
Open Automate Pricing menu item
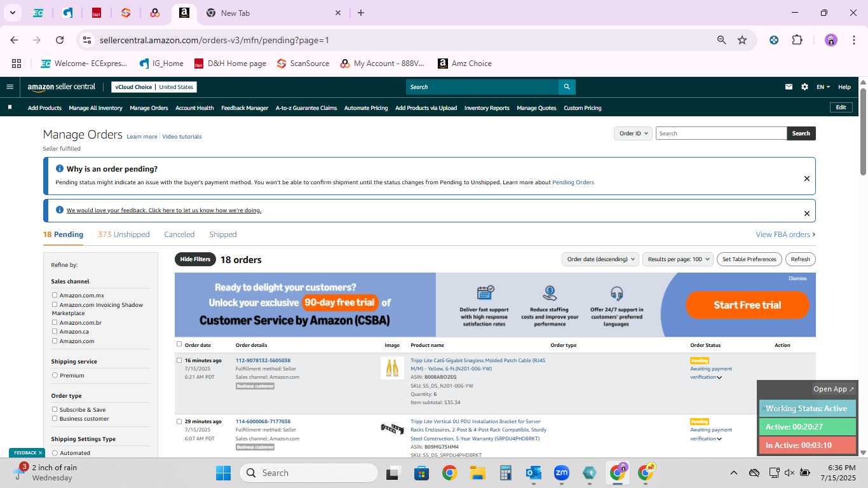(x=366, y=108)
